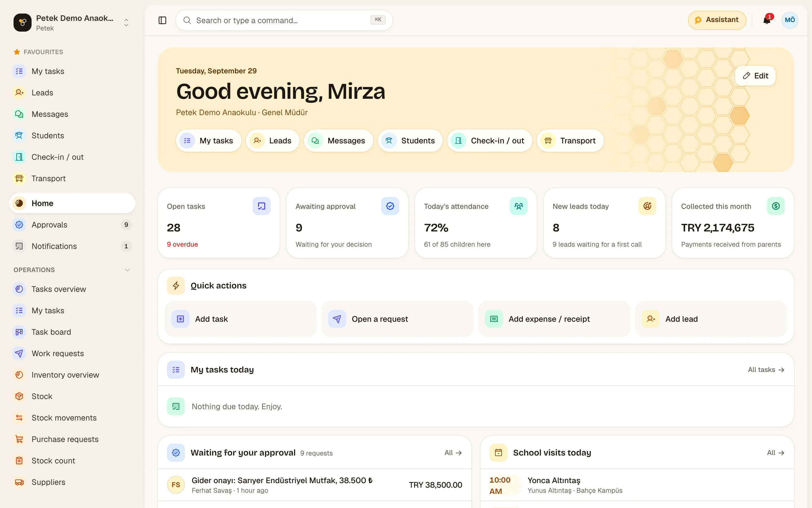This screenshot has height=508, width=812.
Task: Open the MÖ user avatar menu
Action: (789, 20)
